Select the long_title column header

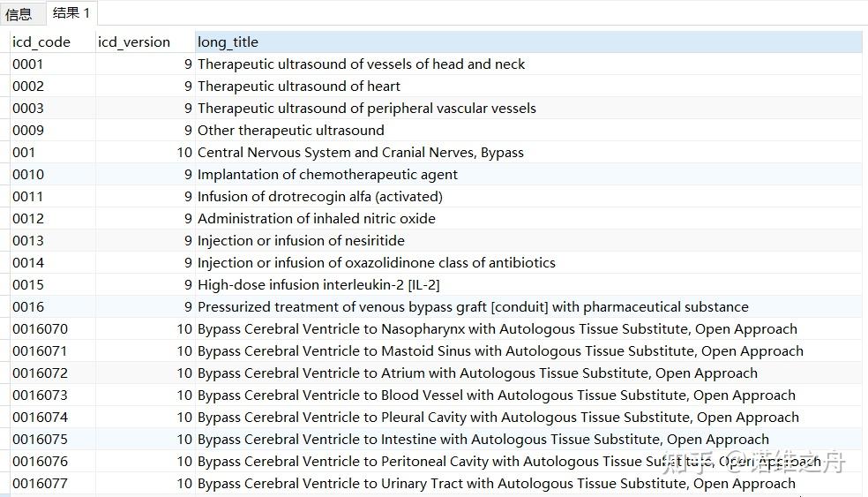(x=228, y=41)
